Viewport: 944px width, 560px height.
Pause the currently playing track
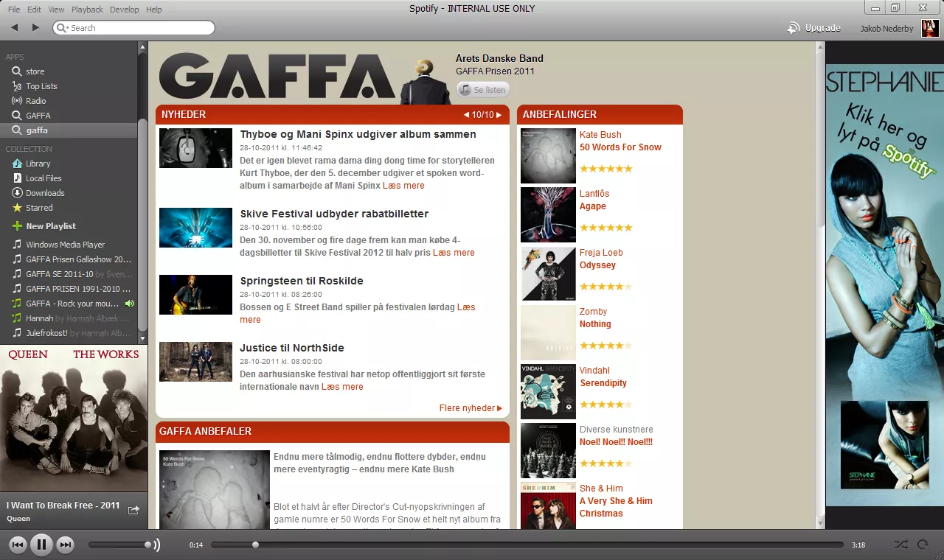point(43,545)
